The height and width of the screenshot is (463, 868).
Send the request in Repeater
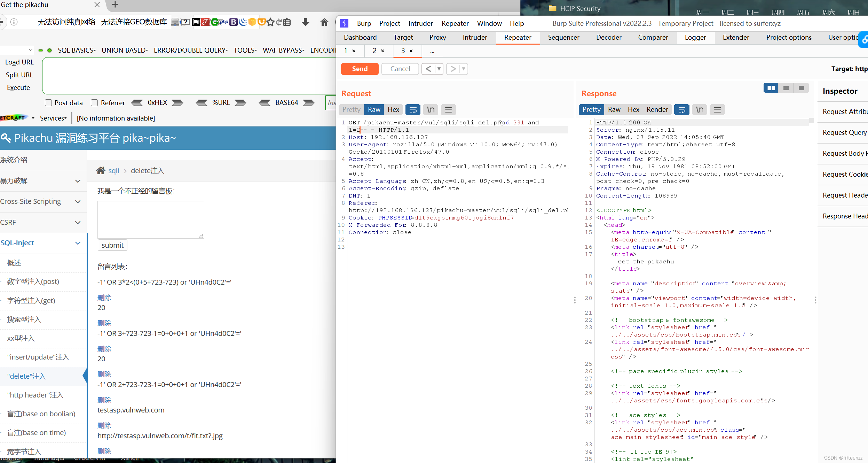click(360, 69)
